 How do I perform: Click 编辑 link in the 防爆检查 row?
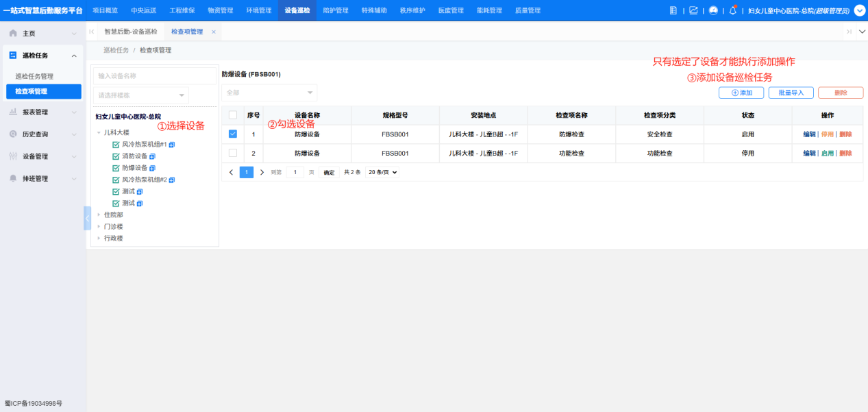pyautogui.click(x=809, y=134)
